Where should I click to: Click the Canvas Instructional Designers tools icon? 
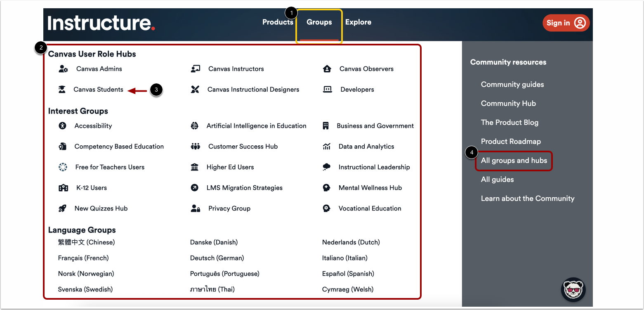(x=195, y=89)
